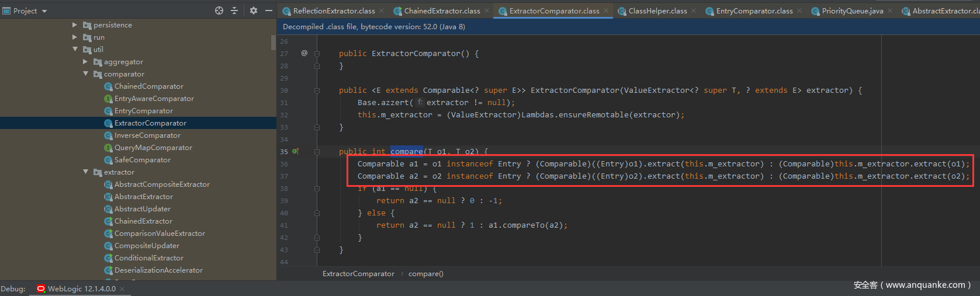Toggle fold marker on compare method line 35
980x296 pixels.
coord(317,152)
